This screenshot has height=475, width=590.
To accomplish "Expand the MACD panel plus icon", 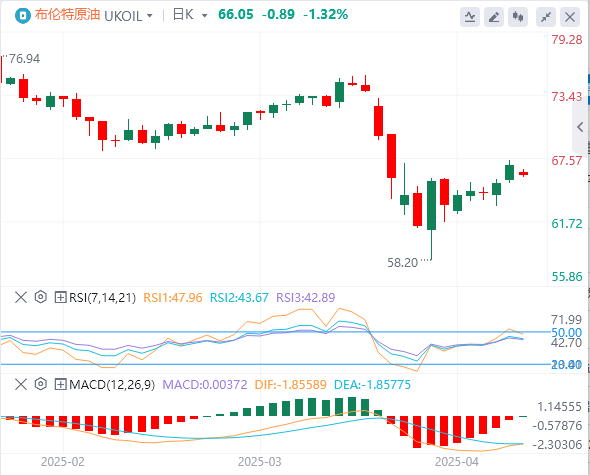I will coord(61,384).
